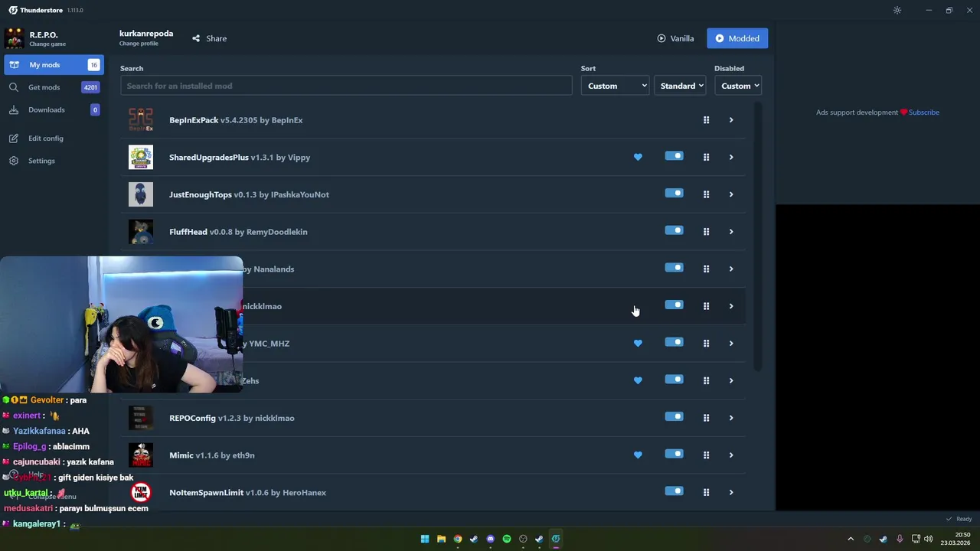Expand Mimic details with its chevron

pyautogui.click(x=731, y=455)
